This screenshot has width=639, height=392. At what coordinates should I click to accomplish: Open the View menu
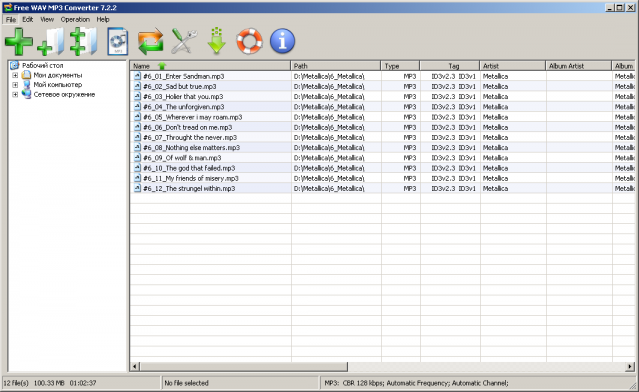[47, 20]
